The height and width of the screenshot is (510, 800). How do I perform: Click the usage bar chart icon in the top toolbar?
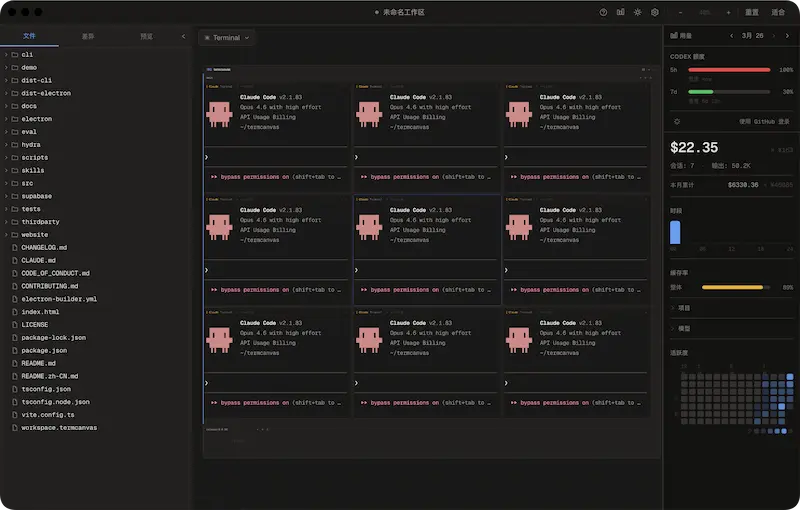(620, 12)
